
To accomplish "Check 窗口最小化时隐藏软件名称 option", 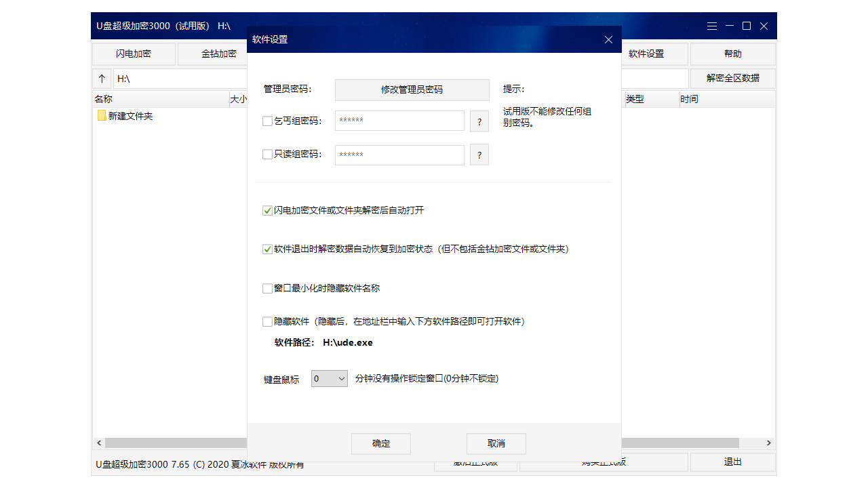I will pyautogui.click(x=267, y=288).
